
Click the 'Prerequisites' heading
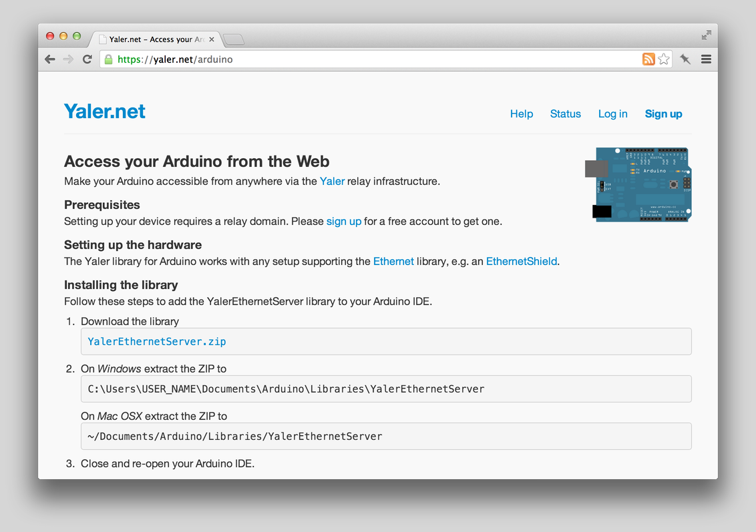click(x=102, y=205)
